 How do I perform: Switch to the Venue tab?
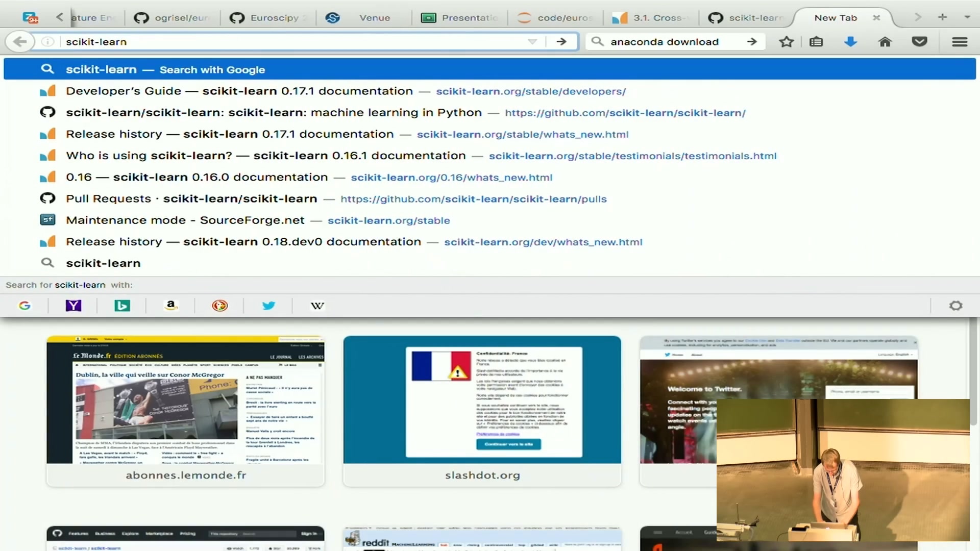(363, 18)
